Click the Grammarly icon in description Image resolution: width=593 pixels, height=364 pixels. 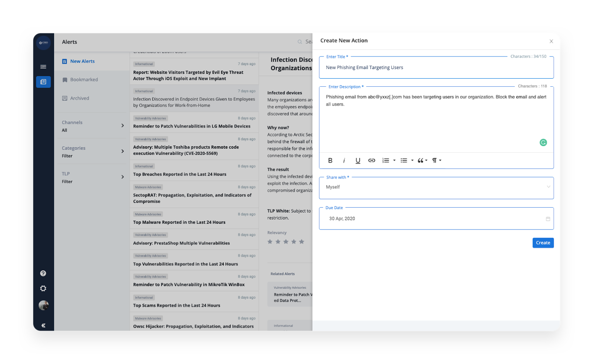pyautogui.click(x=543, y=142)
